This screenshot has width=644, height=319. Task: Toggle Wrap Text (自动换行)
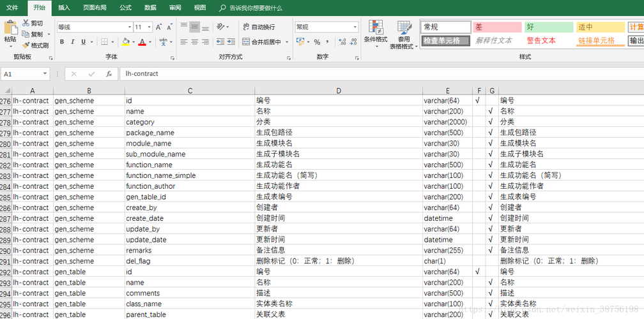coord(258,27)
